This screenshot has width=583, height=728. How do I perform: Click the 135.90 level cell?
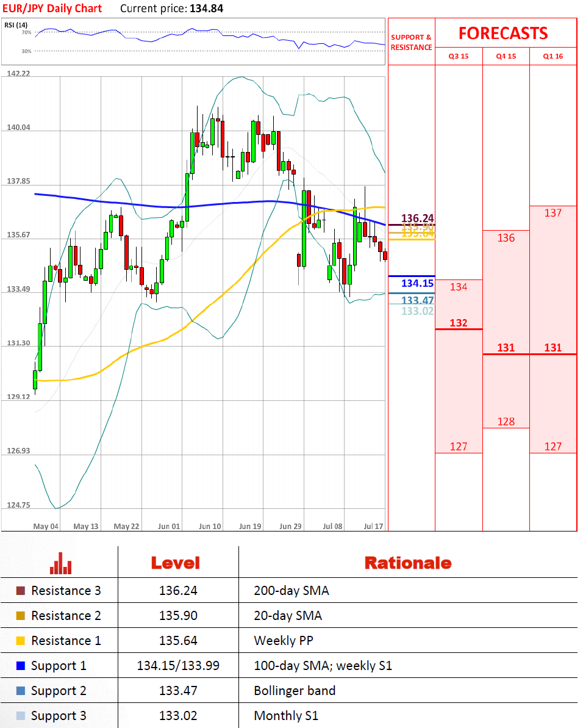(x=178, y=616)
